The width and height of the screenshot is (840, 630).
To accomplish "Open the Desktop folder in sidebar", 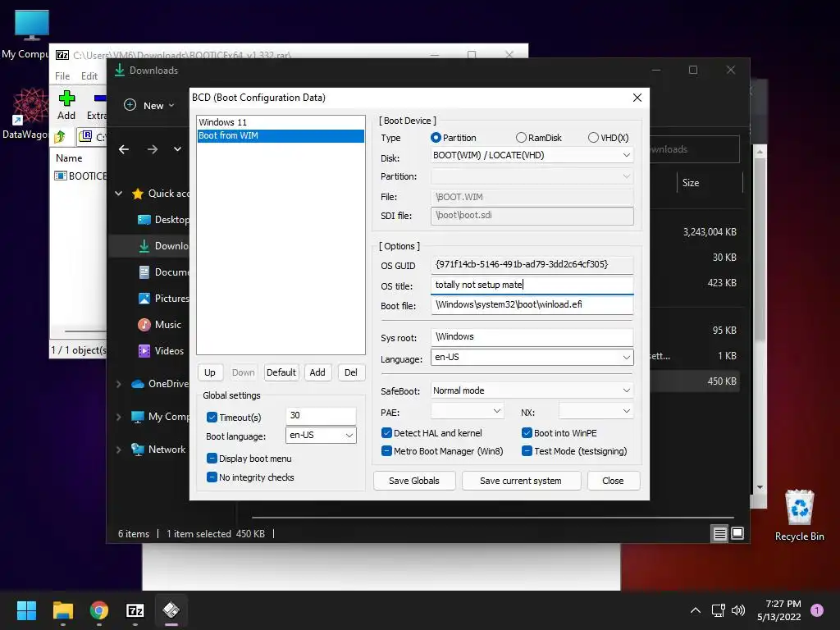I will (x=163, y=220).
